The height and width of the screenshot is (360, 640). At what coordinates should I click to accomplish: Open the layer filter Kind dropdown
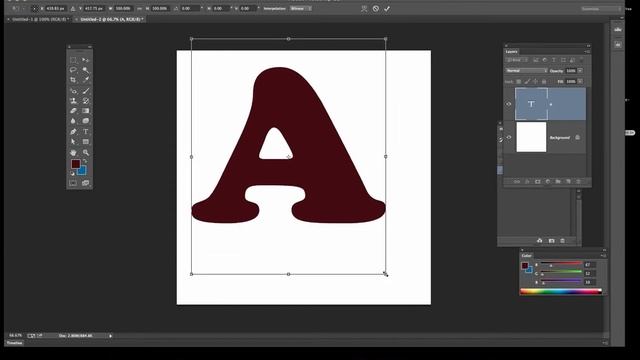tap(517, 60)
